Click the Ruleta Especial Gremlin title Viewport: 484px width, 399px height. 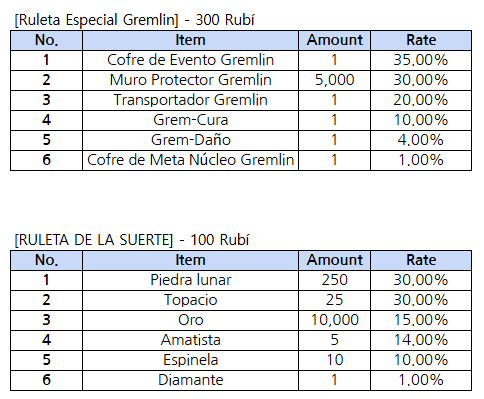pos(134,20)
